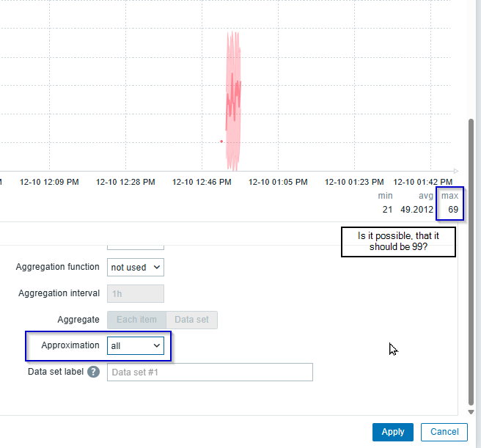Select 'Each item' aggregate option
481x448 pixels.
pyautogui.click(x=136, y=320)
